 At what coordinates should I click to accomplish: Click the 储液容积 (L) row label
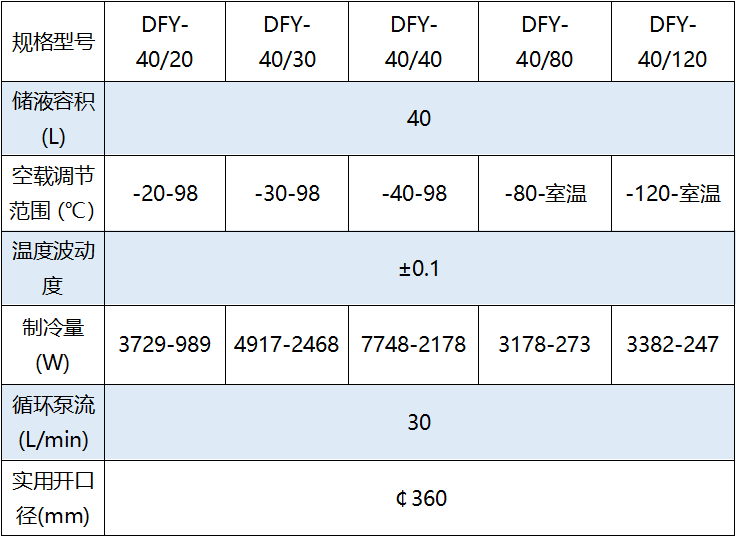(53, 119)
